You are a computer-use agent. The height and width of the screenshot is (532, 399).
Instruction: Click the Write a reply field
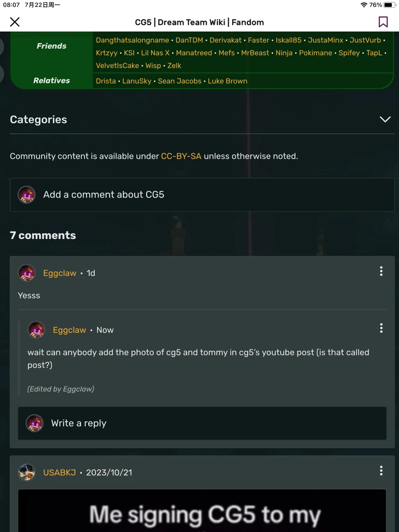tap(202, 423)
